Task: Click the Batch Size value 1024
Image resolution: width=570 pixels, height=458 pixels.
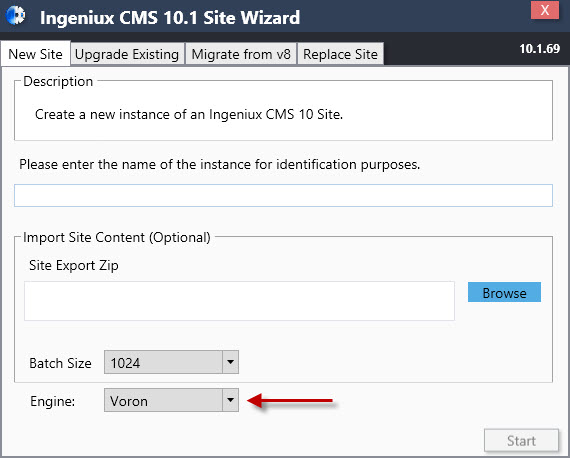Action: click(x=125, y=363)
